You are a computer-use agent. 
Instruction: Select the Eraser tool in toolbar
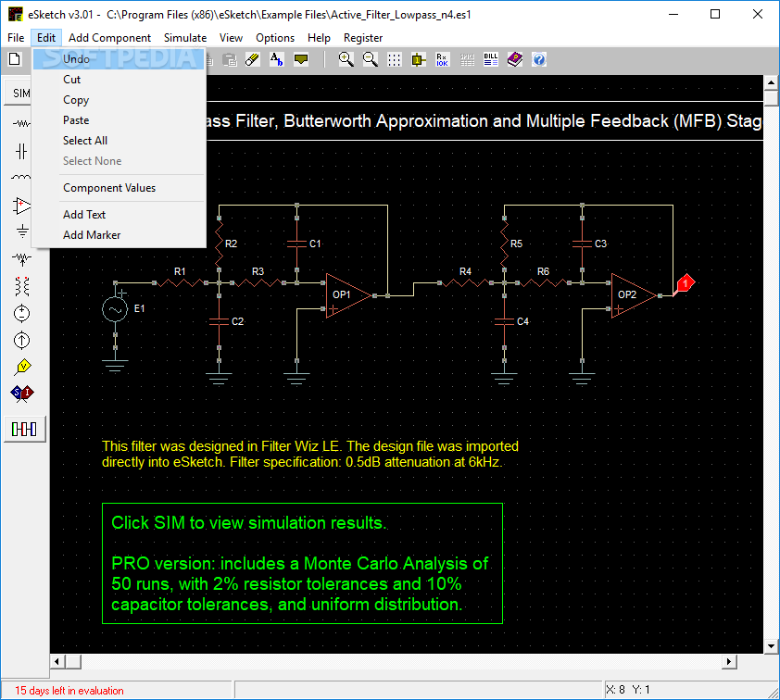[253, 59]
